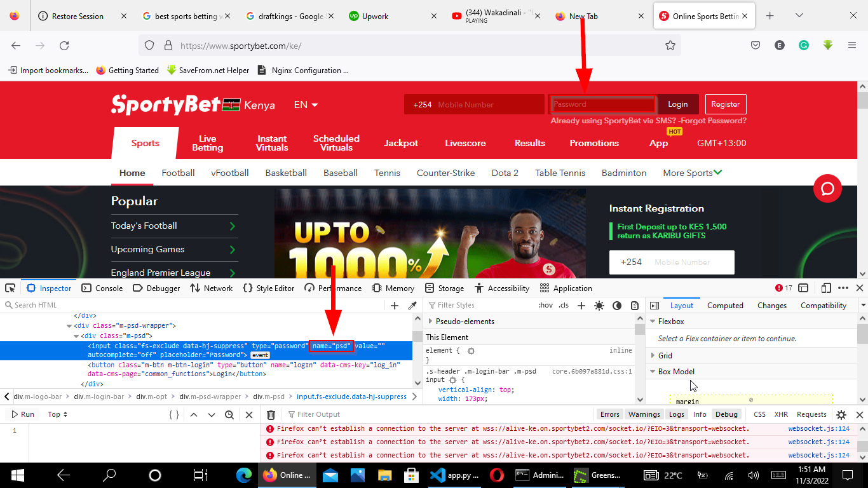The height and width of the screenshot is (488, 868).
Task: Click the add new node plus icon
Action: pos(395,306)
